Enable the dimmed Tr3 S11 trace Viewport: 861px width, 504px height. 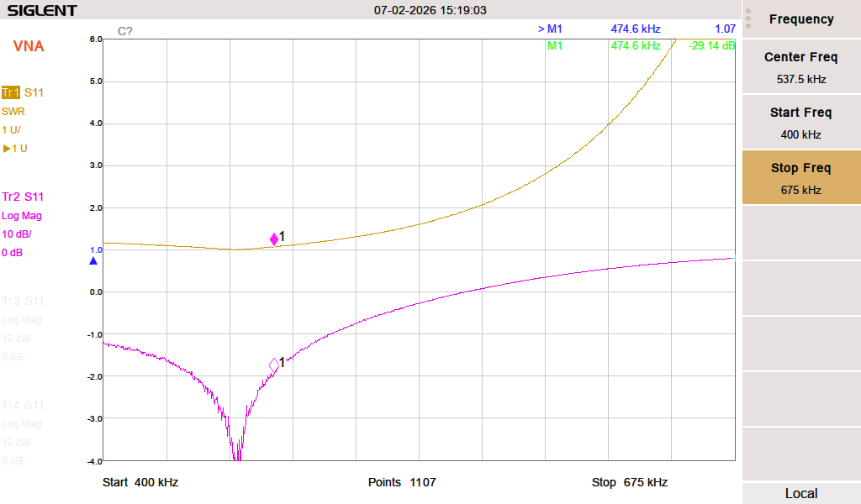tap(23, 301)
